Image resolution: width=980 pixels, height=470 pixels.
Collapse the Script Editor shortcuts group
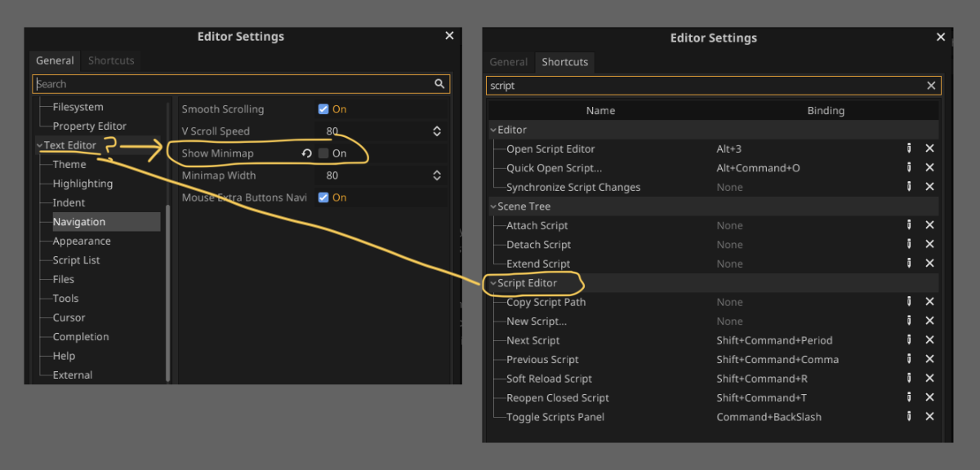pos(492,283)
